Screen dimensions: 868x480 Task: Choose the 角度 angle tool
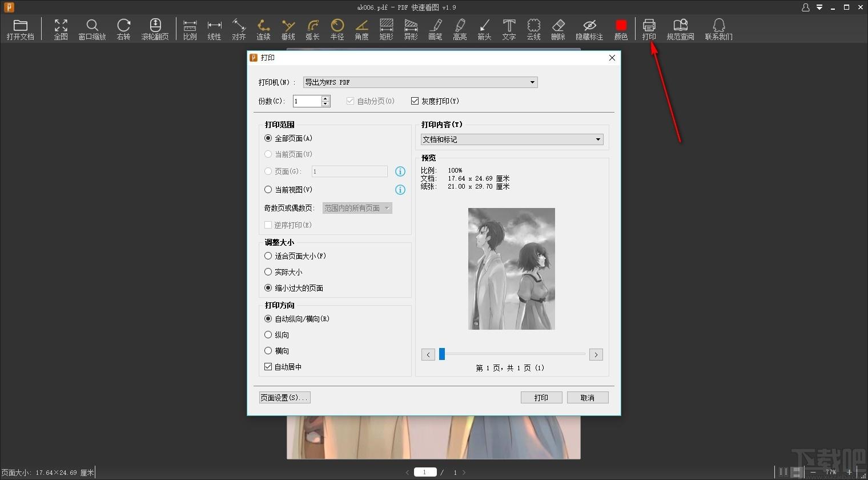click(x=361, y=29)
